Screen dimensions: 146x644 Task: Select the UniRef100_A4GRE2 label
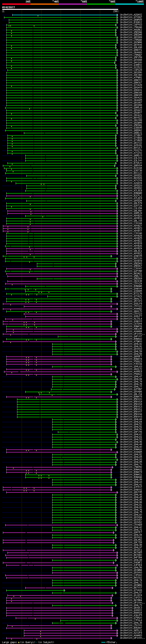(x=131, y=30)
